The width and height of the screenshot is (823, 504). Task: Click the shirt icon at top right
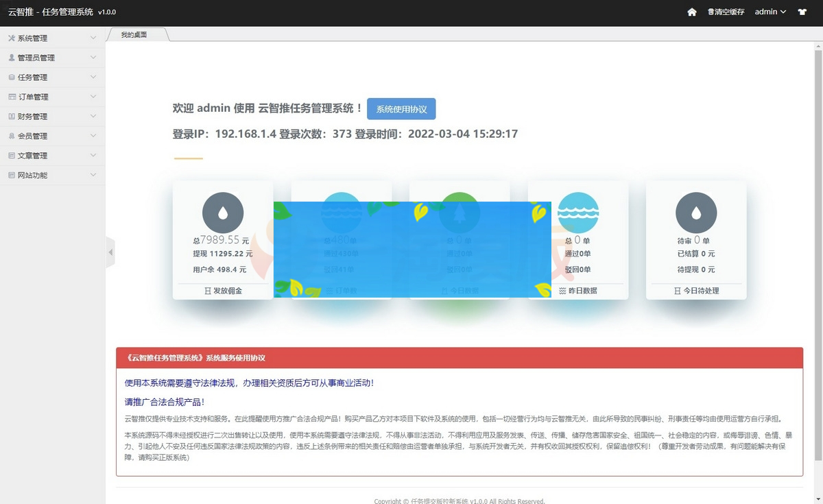pyautogui.click(x=803, y=12)
